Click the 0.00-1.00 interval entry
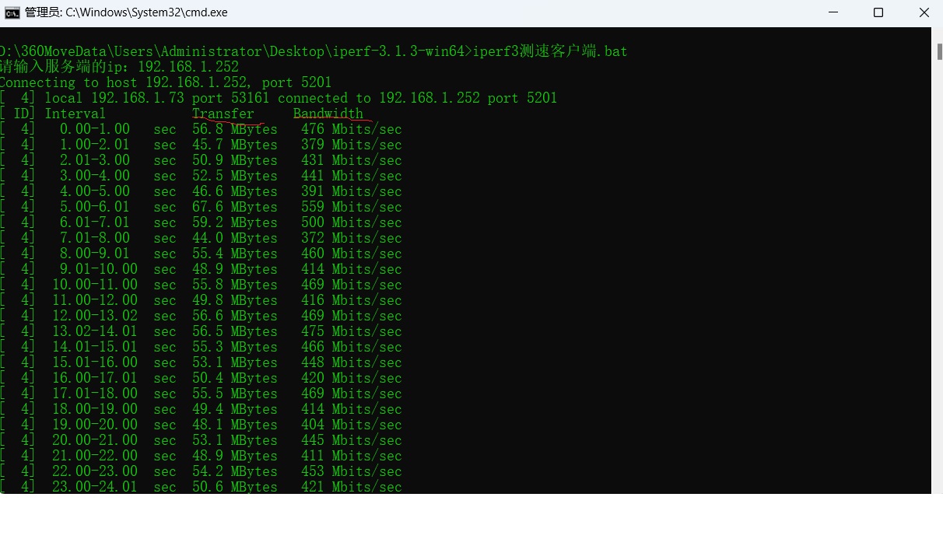The image size is (943, 560). click(x=95, y=129)
